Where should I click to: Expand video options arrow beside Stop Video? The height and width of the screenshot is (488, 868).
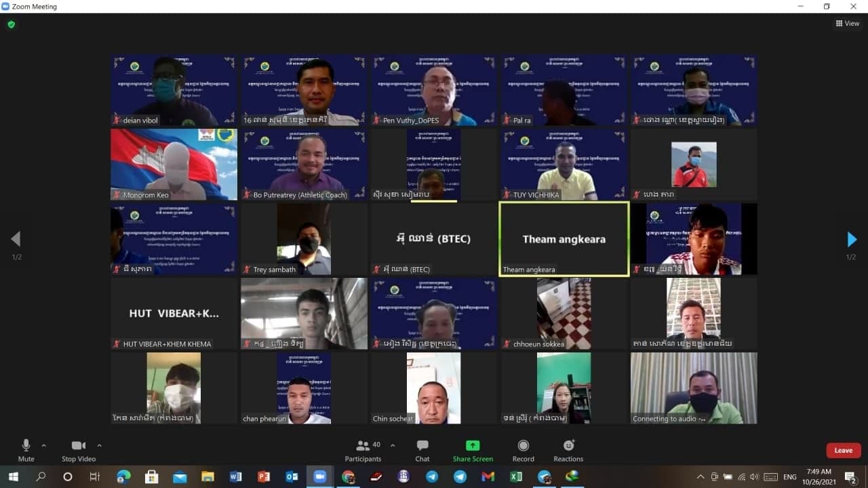(x=100, y=445)
